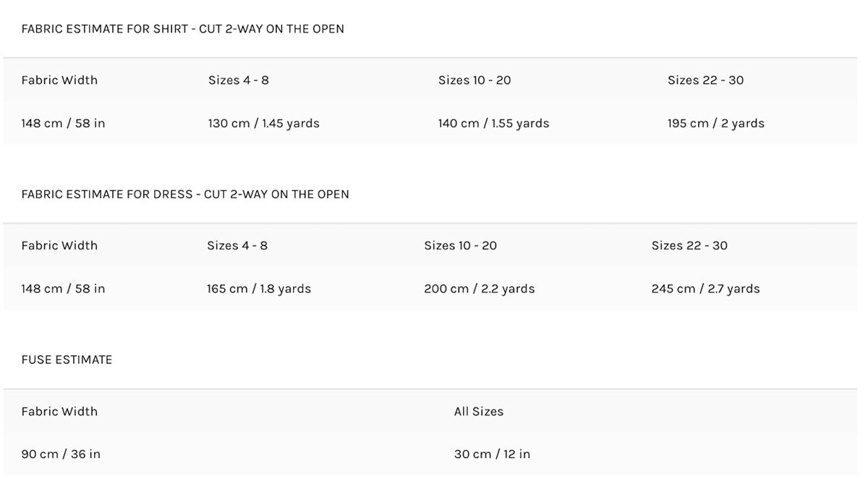The image size is (868, 487).
Task: Click Sizes 4 - 8 header in dress table
Action: [x=237, y=245]
